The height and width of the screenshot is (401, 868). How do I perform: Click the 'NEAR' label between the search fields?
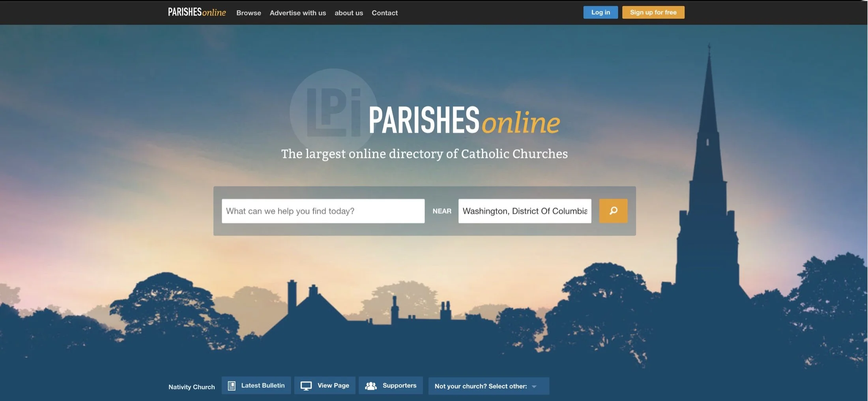(x=442, y=211)
